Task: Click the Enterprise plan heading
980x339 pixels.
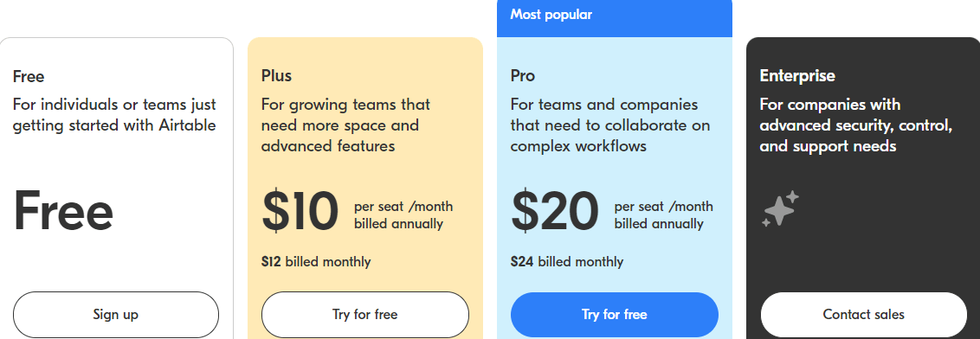Action: click(x=797, y=75)
